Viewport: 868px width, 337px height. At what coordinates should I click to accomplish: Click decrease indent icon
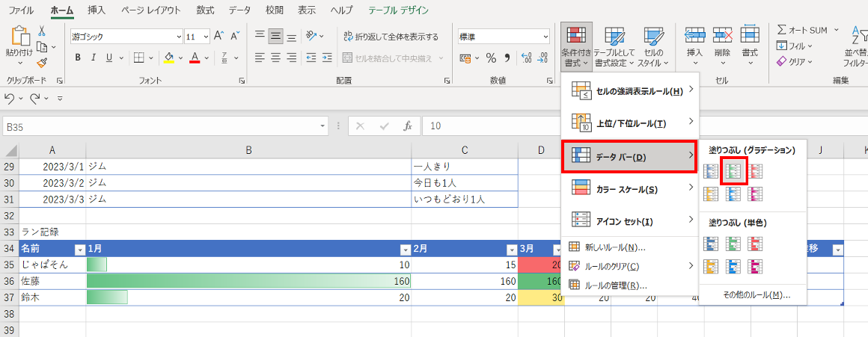click(x=311, y=58)
